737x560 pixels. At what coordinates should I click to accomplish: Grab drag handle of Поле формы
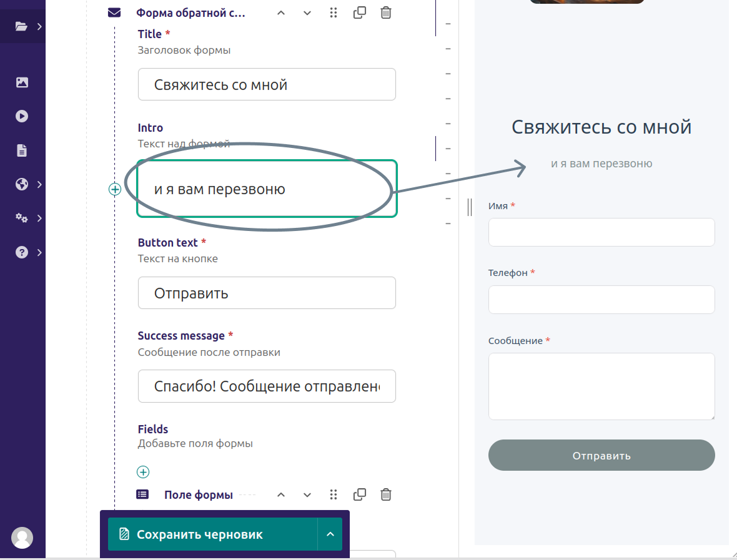[x=334, y=494]
